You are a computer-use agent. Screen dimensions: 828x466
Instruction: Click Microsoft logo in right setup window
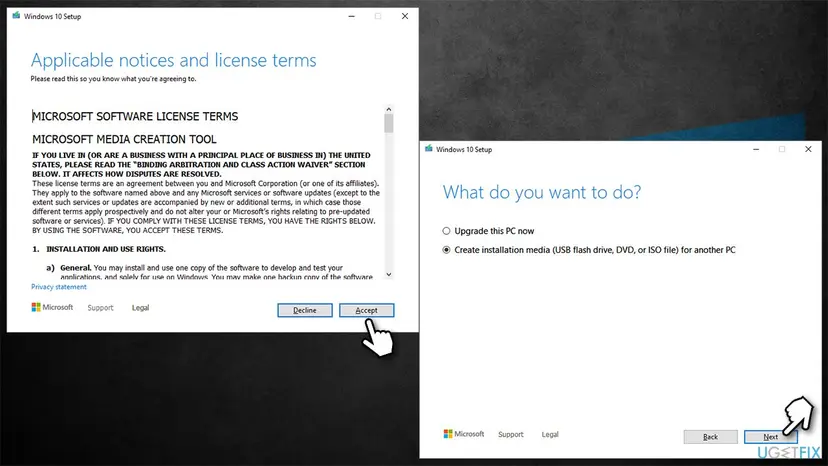(x=464, y=434)
